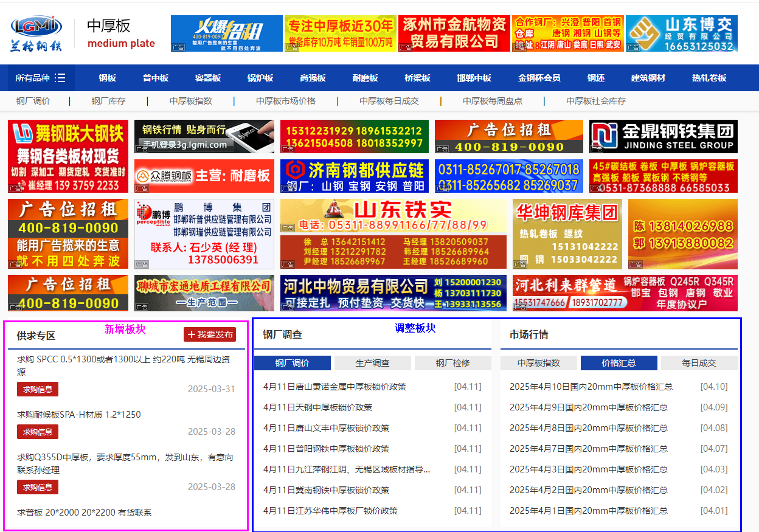759x532 pixels.
Task: Open the 舞钢联大钢铁 advertisement
Action: click(68, 156)
